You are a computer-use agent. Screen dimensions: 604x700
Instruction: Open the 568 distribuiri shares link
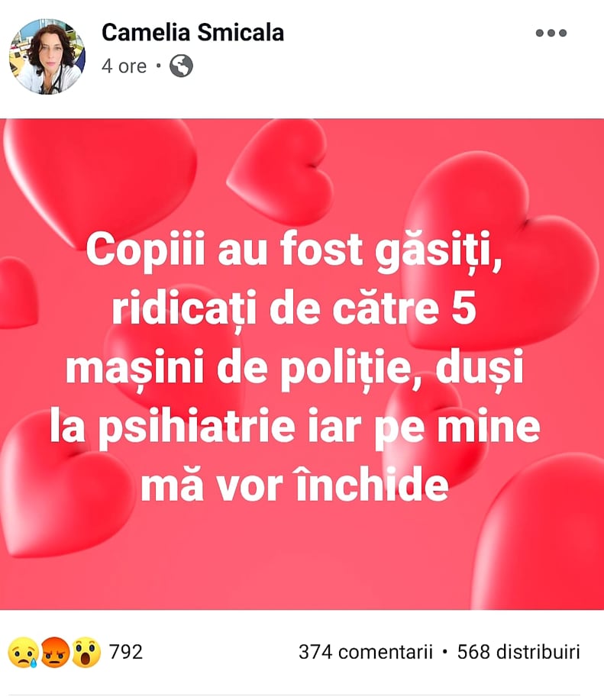(518, 653)
